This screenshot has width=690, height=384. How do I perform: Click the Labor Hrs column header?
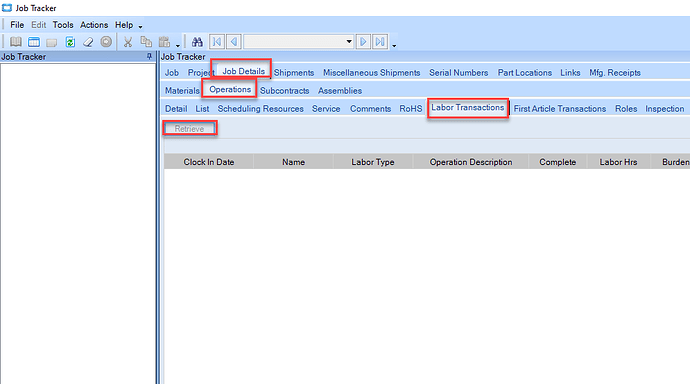[x=618, y=162]
